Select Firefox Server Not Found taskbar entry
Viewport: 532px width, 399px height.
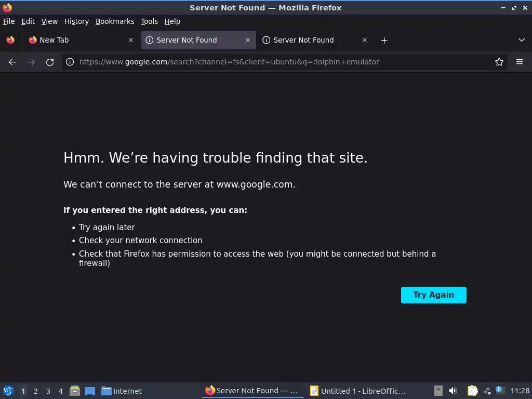pyautogui.click(x=253, y=391)
